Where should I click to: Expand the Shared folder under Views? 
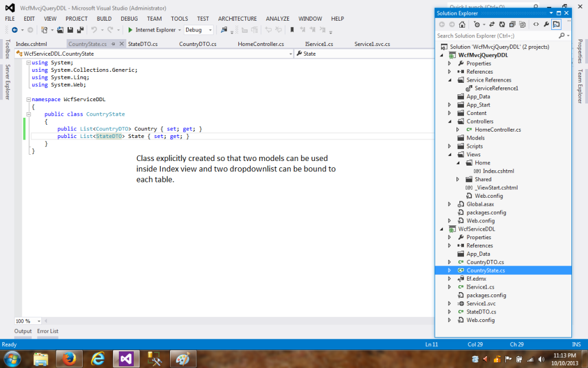click(458, 179)
